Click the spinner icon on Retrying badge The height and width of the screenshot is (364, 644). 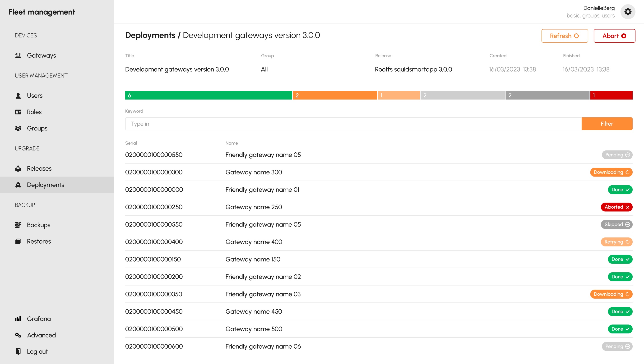(x=627, y=242)
